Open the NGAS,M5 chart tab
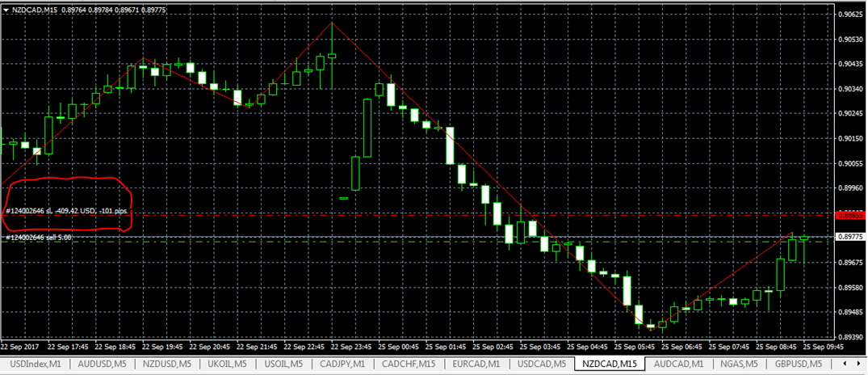 (740, 364)
